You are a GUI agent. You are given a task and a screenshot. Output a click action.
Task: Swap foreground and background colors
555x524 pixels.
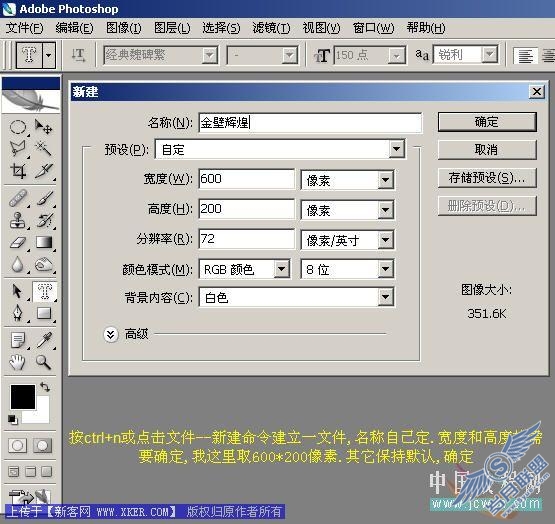(x=45, y=387)
